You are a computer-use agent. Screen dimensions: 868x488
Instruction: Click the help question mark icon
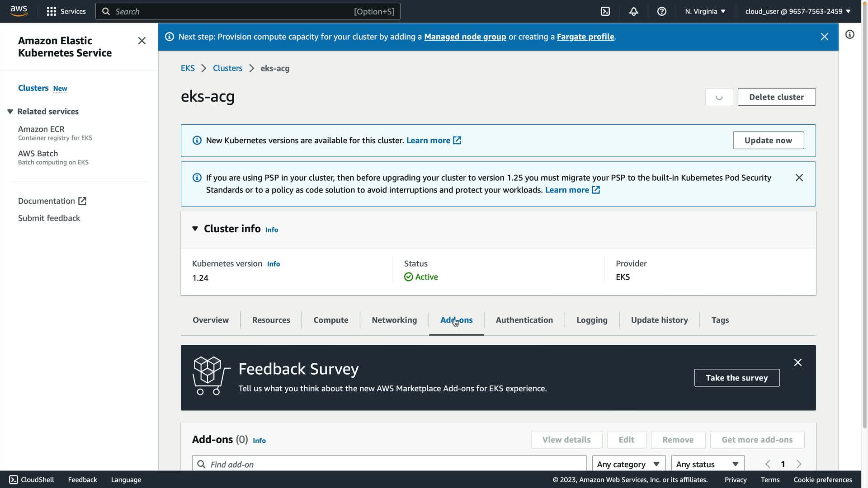coord(661,11)
